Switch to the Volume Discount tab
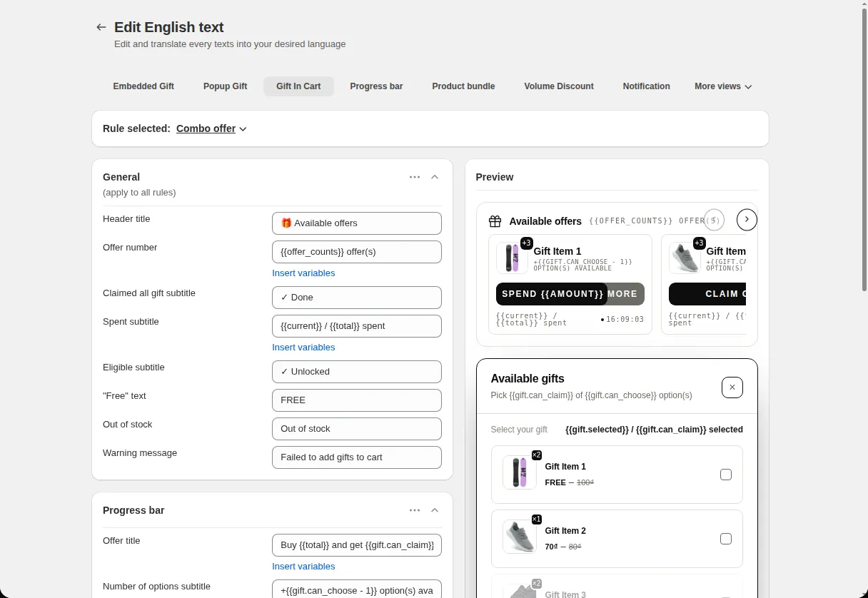This screenshot has width=868, height=598. click(559, 86)
